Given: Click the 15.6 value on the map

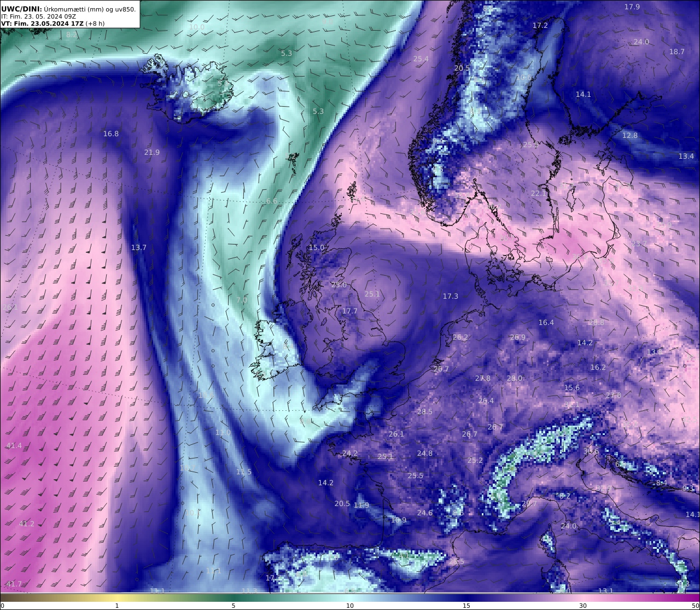Looking at the screenshot, I should (572, 387).
